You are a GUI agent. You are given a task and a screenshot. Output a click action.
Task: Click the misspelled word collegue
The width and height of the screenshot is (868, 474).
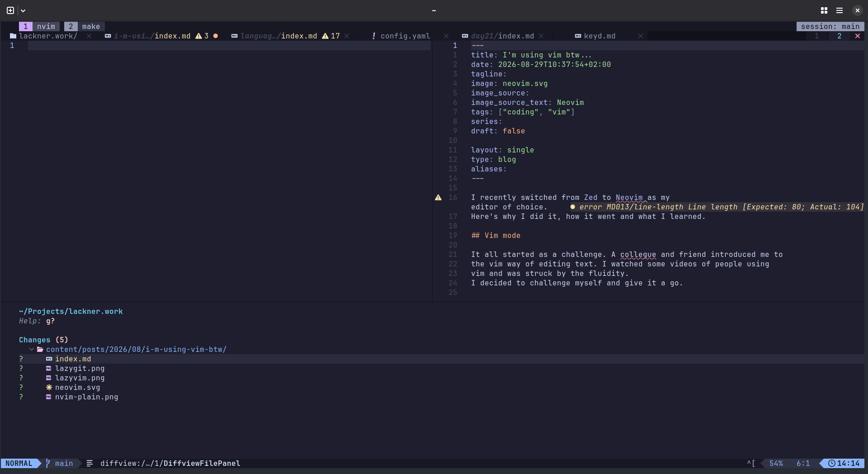click(638, 254)
